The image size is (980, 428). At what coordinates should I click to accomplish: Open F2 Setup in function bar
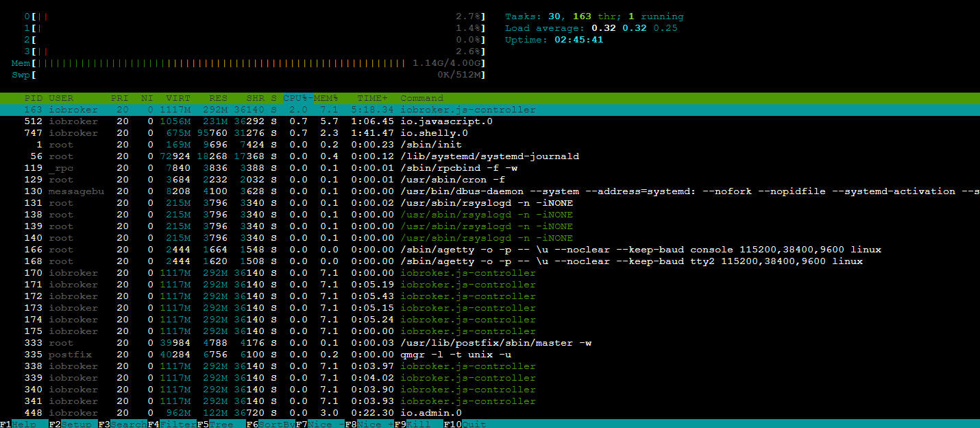(x=73, y=425)
